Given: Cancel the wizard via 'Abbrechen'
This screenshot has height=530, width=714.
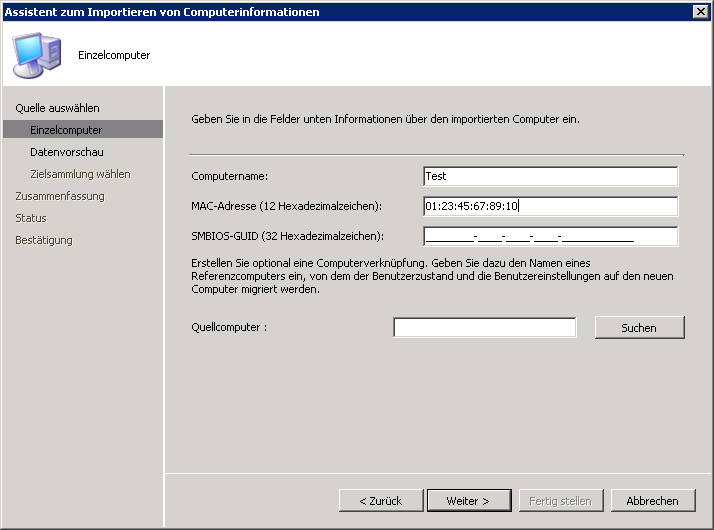Looking at the screenshot, I should coord(652,500).
